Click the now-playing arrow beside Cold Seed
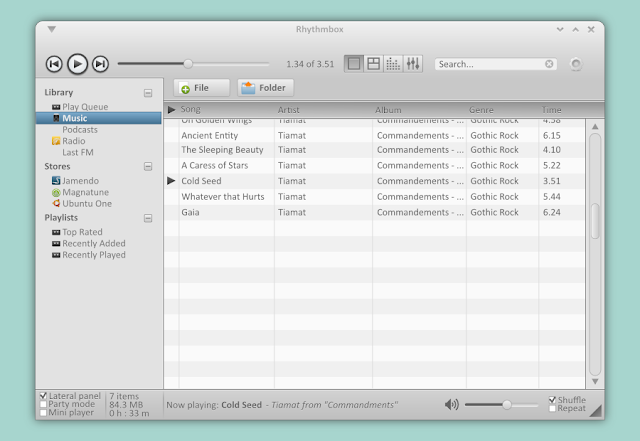Image resolution: width=640 pixels, height=441 pixels. 171,181
